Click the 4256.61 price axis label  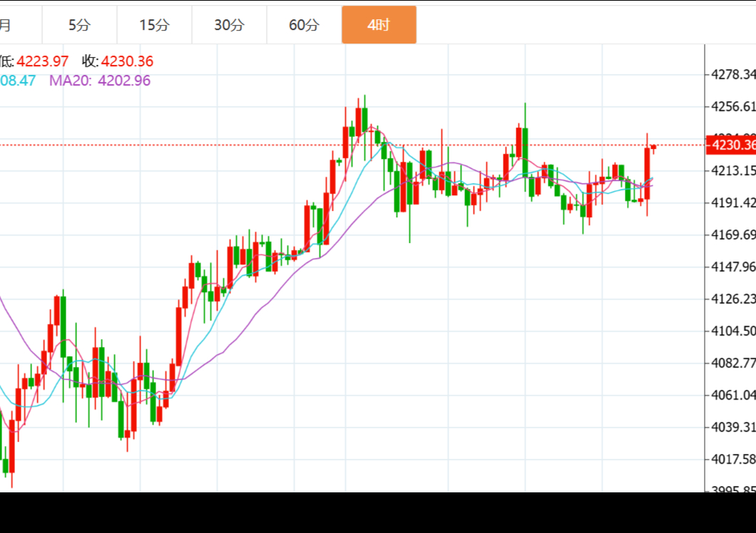point(733,107)
